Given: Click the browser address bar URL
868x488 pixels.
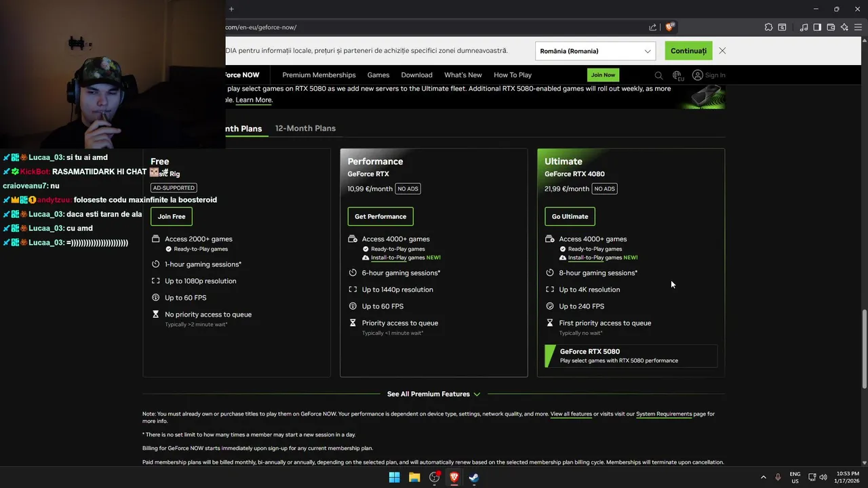Looking at the screenshot, I should (261, 27).
